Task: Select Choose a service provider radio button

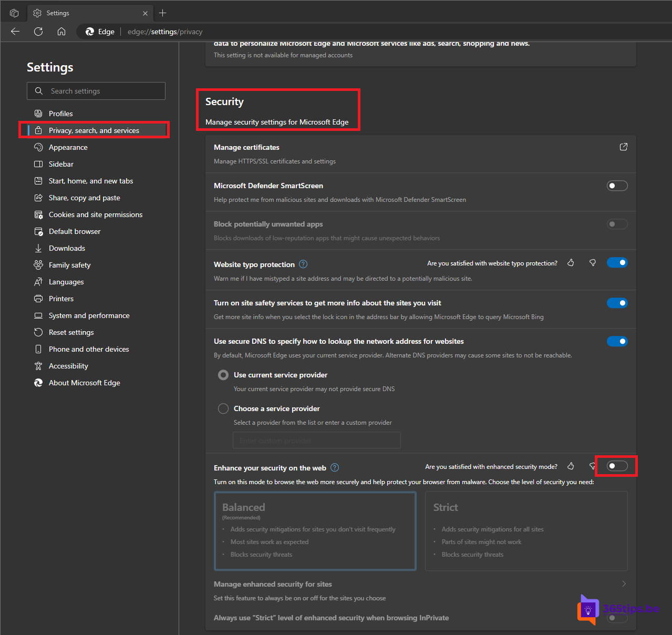Action: tap(223, 408)
